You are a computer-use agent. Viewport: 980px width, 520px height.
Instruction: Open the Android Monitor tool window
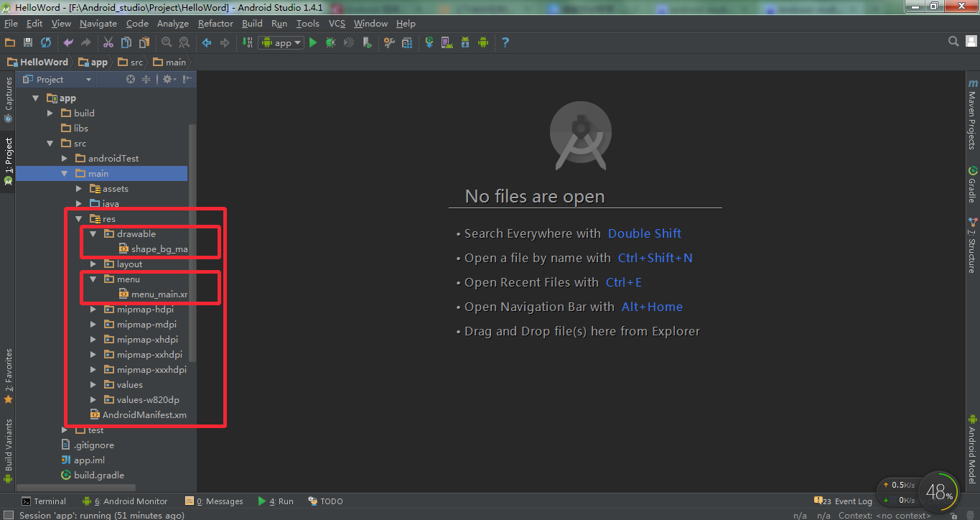point(125,501)
